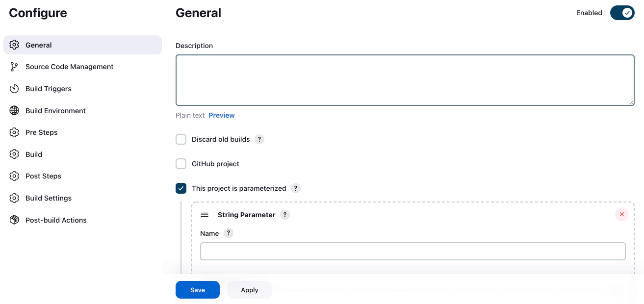
Task: Check the GitHub project checkbox
Action: tap(181, 164)
